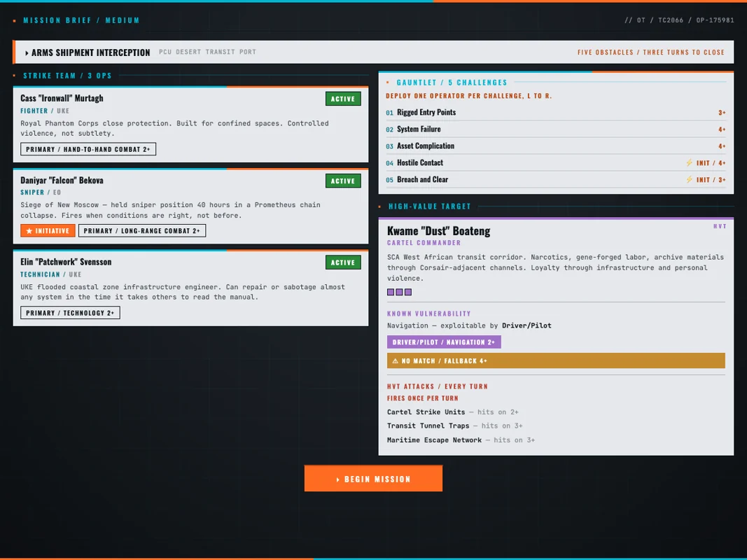Start the mission with Begin Mission button
Screen dimensions: 747x560
374,479
